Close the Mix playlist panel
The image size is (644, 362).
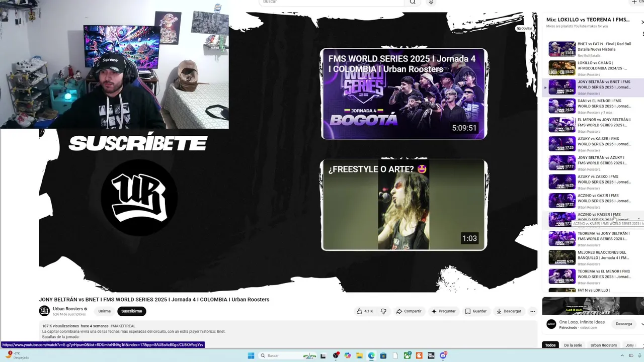click(x=642, y=22)
